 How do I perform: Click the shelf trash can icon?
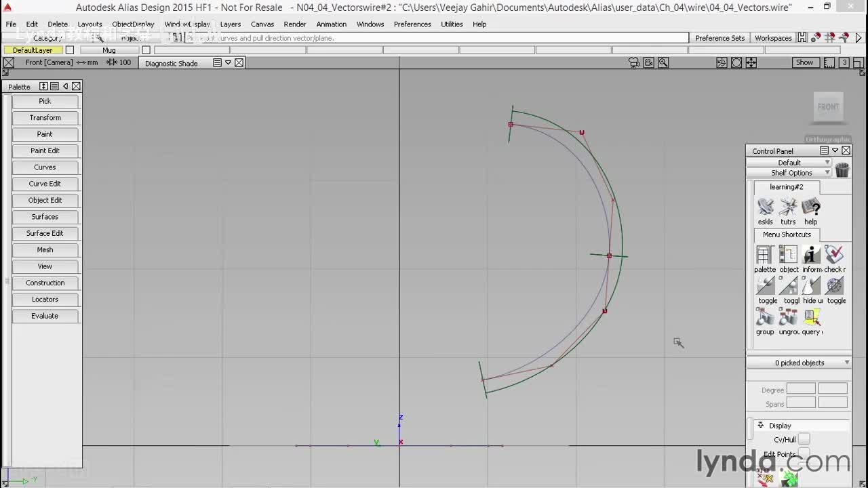(x=842, y=169)
